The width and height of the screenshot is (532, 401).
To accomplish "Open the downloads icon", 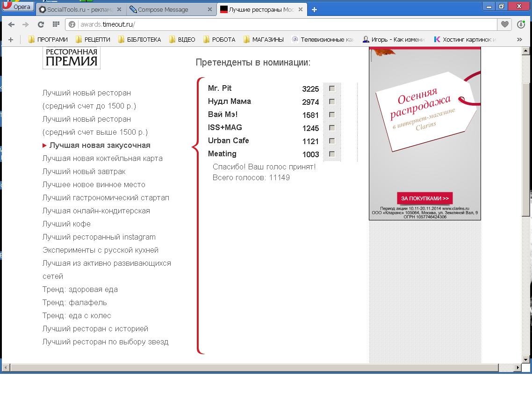I will pos(521,24).
